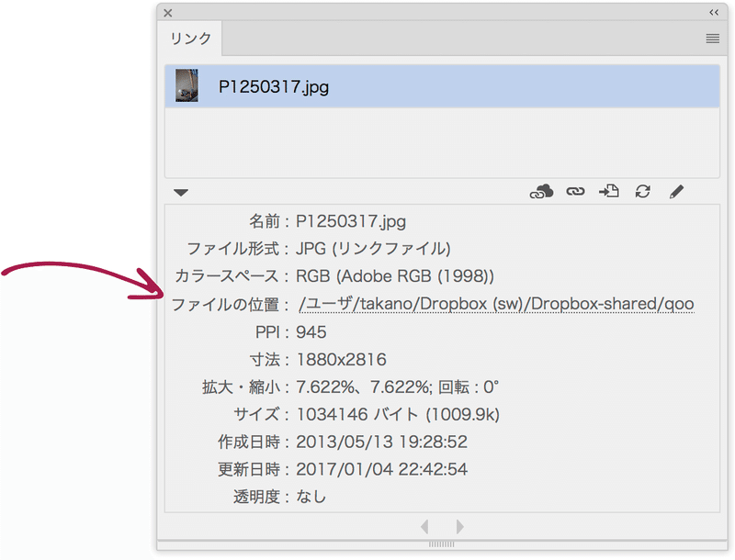Click the transparency value なし
The height and width of the screenshot is (560, 735).
click(311, 497)
